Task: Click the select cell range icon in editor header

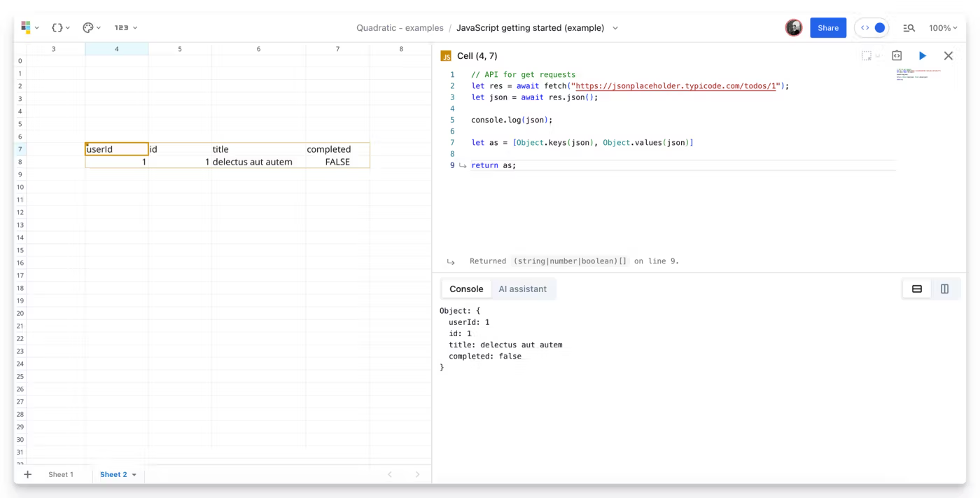Action: pos(867,55)
